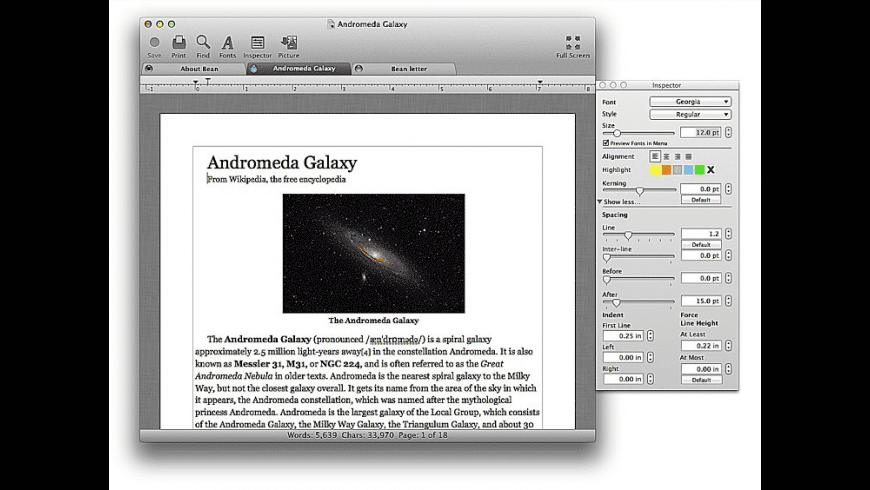Open the Font dropdown showing Georgia
Viewport: 870px width, 490px height.
(x=690, y=102)
